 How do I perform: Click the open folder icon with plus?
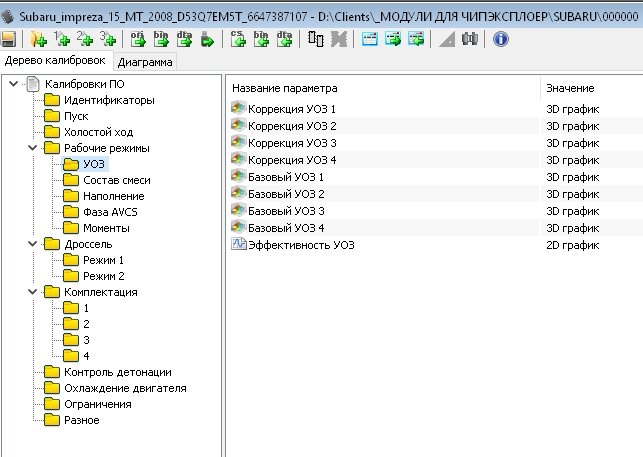[38, 39]
